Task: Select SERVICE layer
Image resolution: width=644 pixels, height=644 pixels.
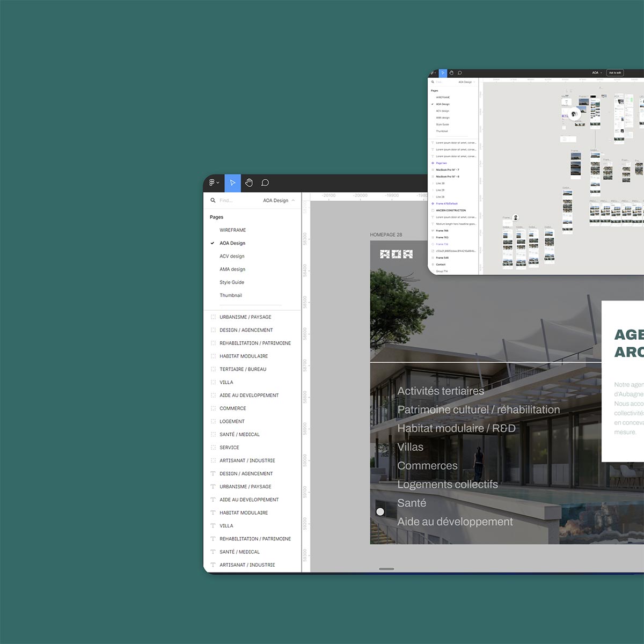Action: (229, 448)
